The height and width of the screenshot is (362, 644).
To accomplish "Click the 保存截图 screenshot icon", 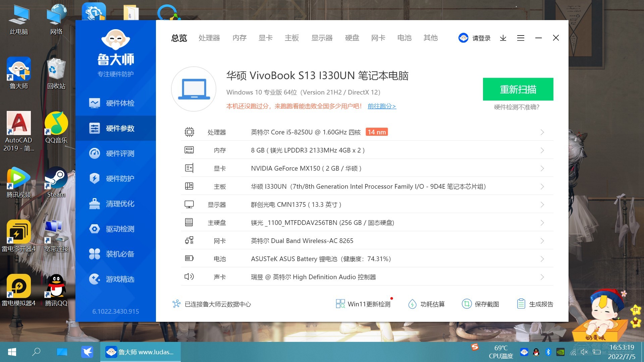I will [467, 304].
